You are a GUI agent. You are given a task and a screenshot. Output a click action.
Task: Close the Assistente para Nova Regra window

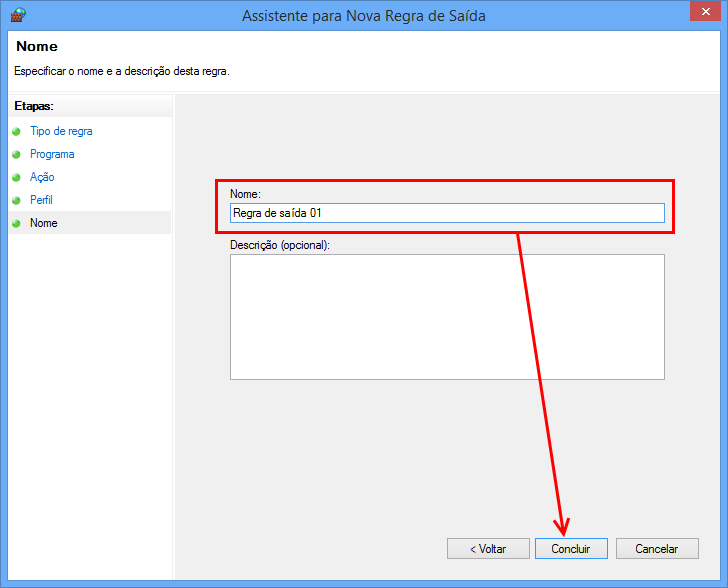[x=705, y=11]
